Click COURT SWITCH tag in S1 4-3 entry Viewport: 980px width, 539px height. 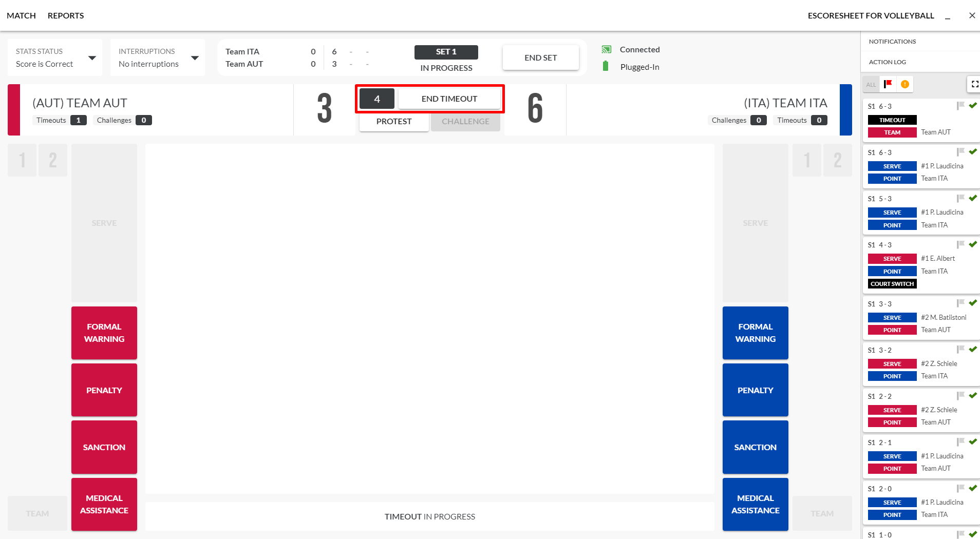click(x=892, y=284)
